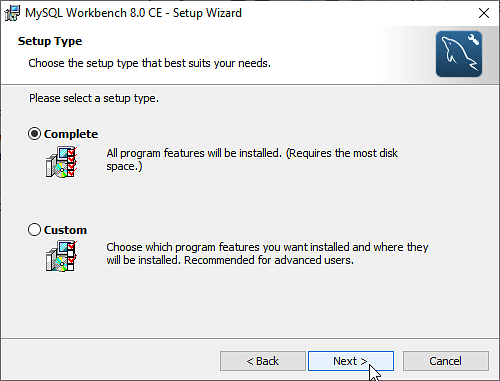The height and width of the screenshot is (381, 500).
Task: Click the Setup Type heading
Action: 50,41
